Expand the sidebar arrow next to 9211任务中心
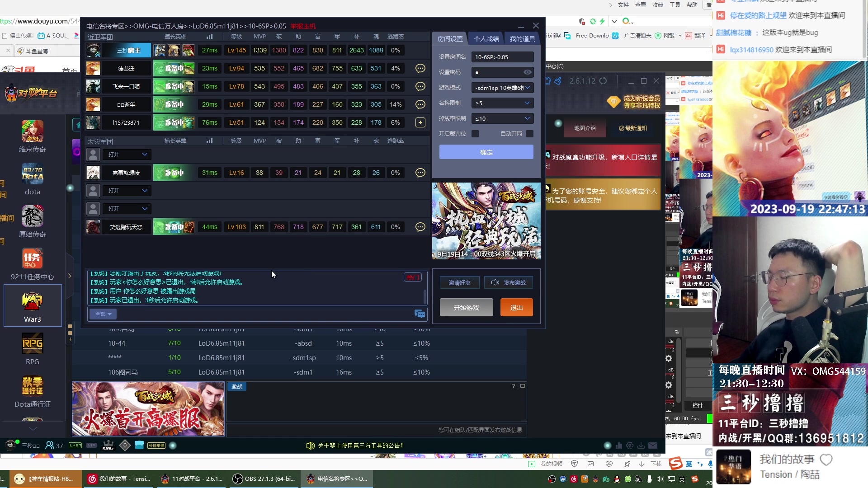868x488 pixels. 70,276
